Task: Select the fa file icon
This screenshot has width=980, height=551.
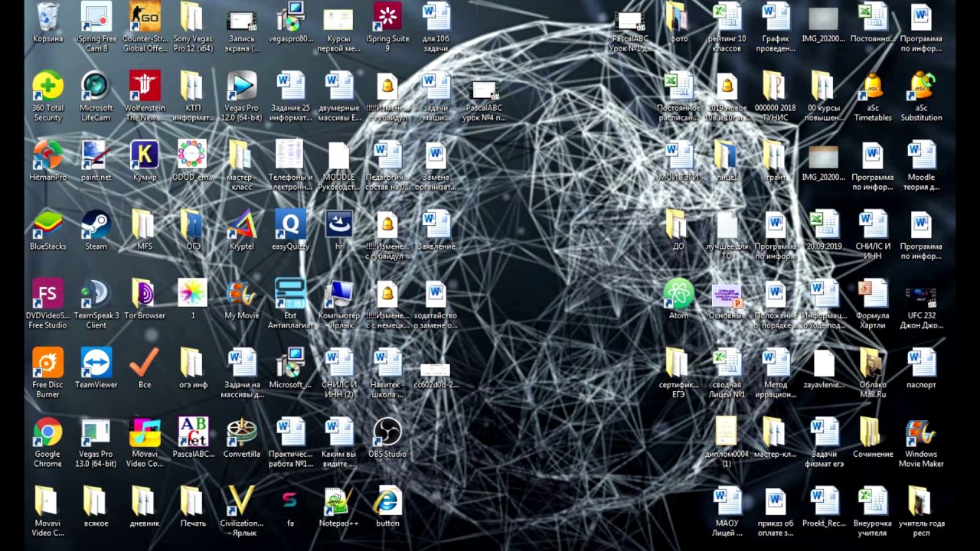Action: point(290,507)
